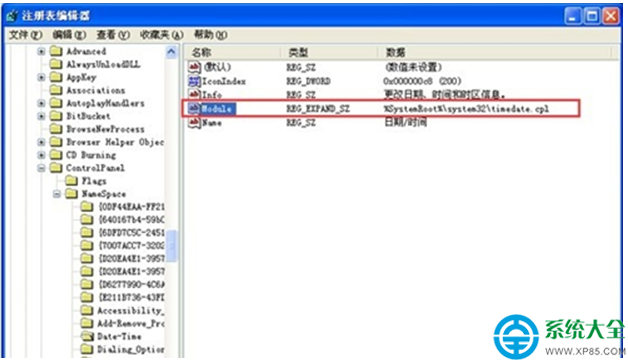628x362 pixels.
Task: Expand the Browser Helper Objects node
Action: pos(41,142)
